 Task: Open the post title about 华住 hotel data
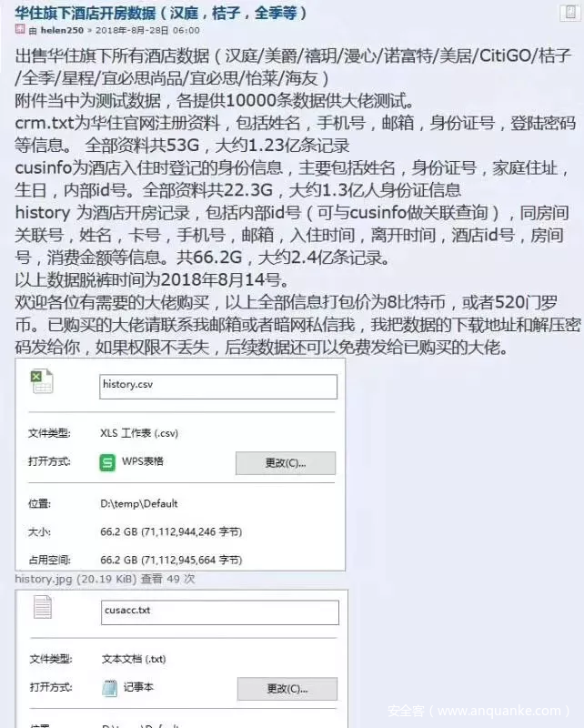pos(160,13)
